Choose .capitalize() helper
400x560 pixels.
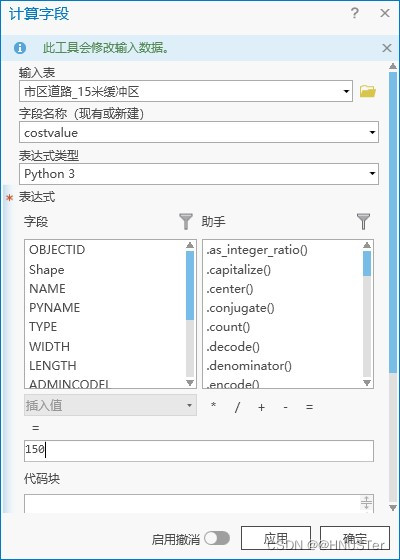coord(239,270)
